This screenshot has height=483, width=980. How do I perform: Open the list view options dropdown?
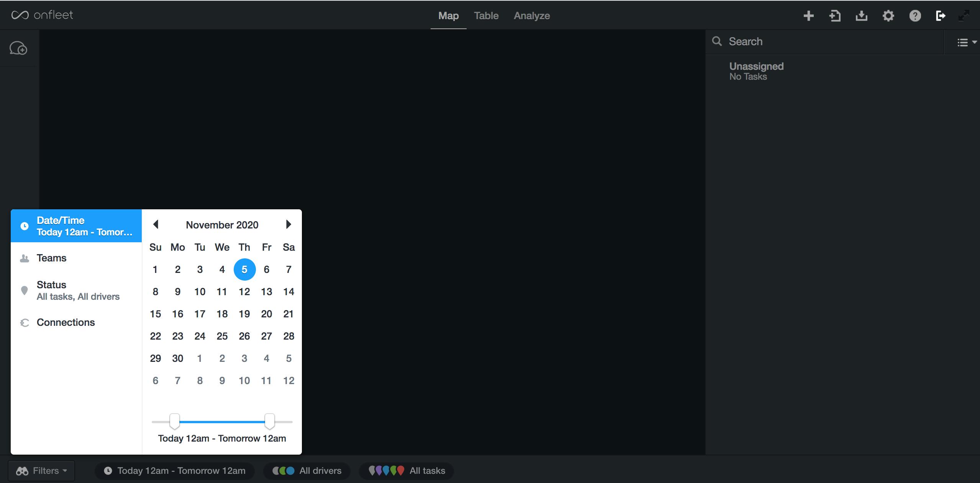point(966,42)
